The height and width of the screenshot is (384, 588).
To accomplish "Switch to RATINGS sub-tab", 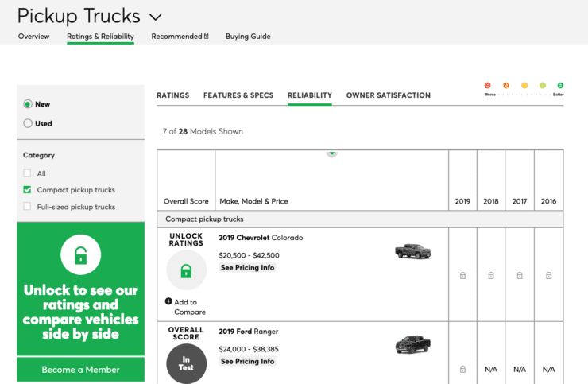I will [173, 95].
